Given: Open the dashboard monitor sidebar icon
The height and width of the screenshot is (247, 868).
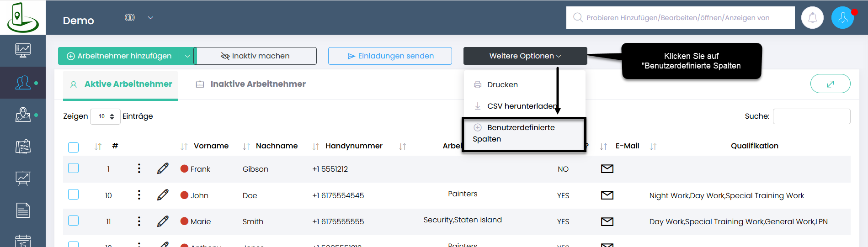Looking at the screenshot, I should (23, 50).
